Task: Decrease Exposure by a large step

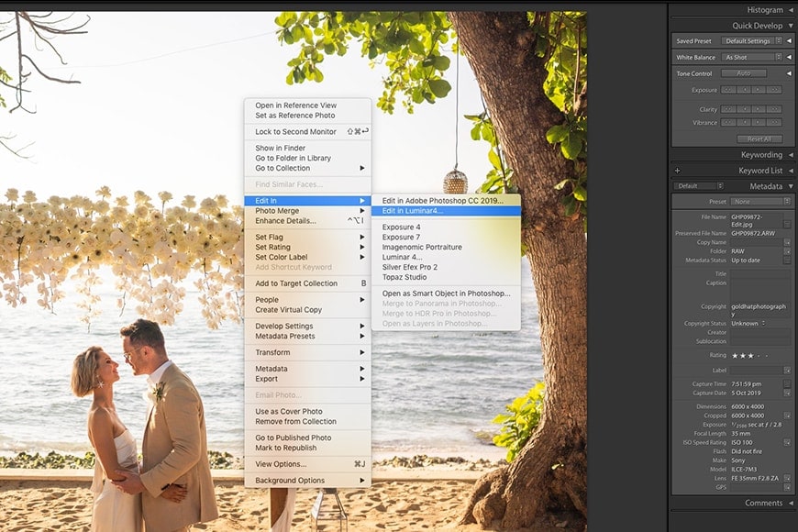Action: (729, 90)
